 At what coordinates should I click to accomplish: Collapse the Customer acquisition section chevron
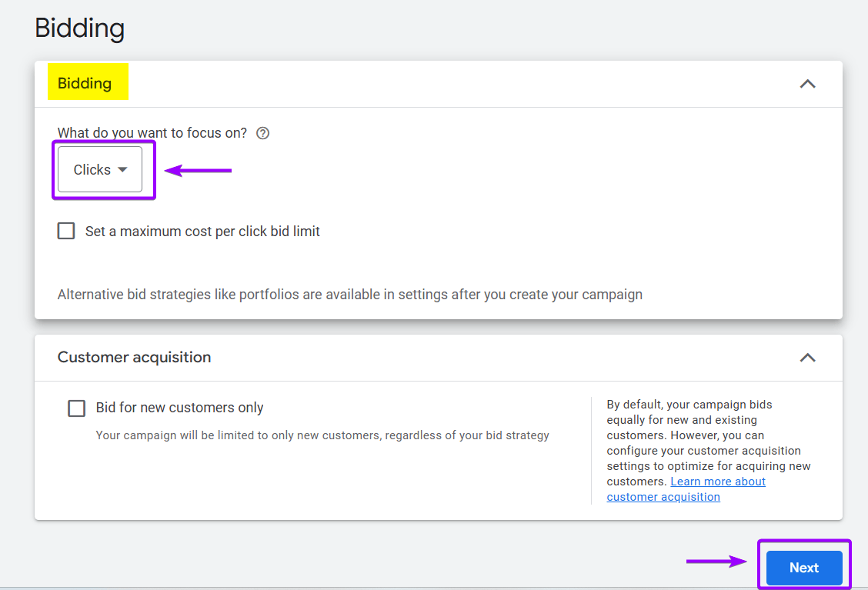(x=807, y=358)
